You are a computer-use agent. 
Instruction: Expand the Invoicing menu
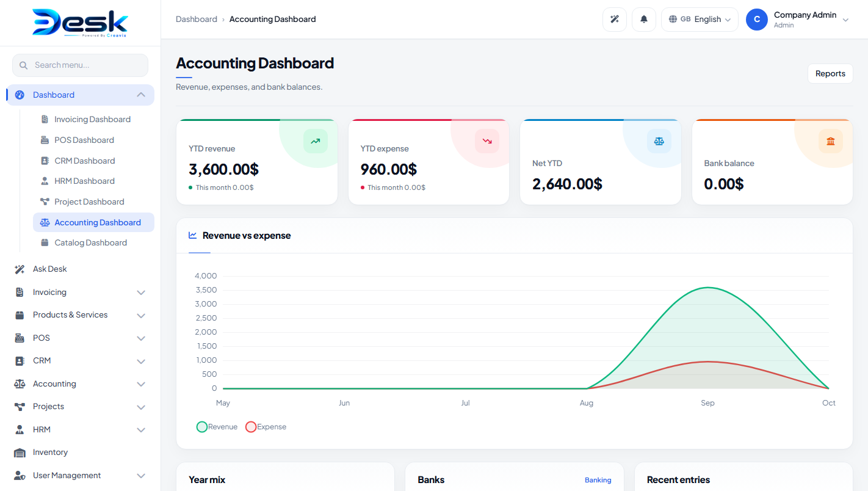coord(141,293)
